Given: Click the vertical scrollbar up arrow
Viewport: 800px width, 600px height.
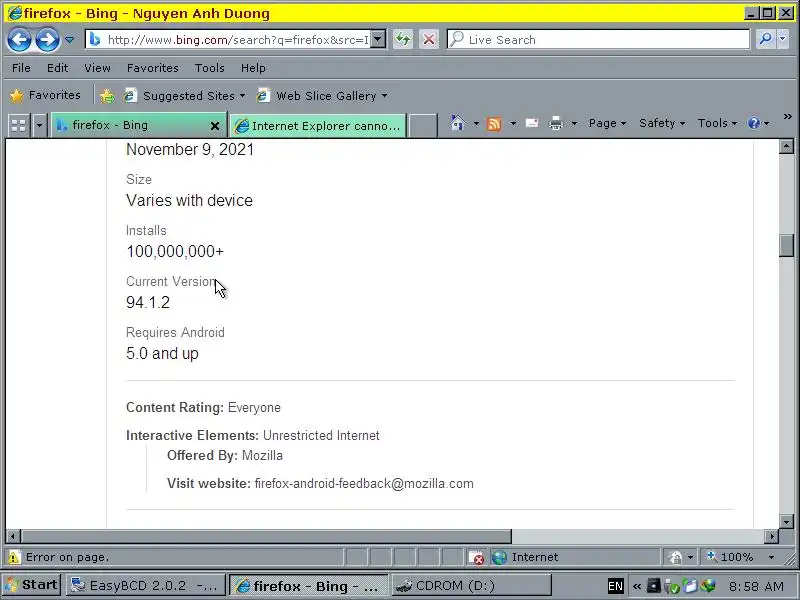Looking at the screenshot, I should (x=786, y=147).
